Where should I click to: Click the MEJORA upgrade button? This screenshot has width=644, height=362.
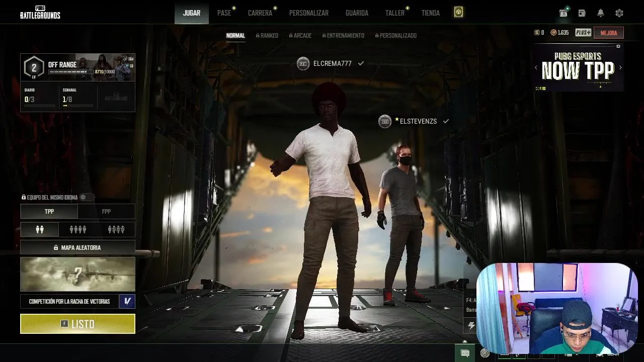click(609, 33)
